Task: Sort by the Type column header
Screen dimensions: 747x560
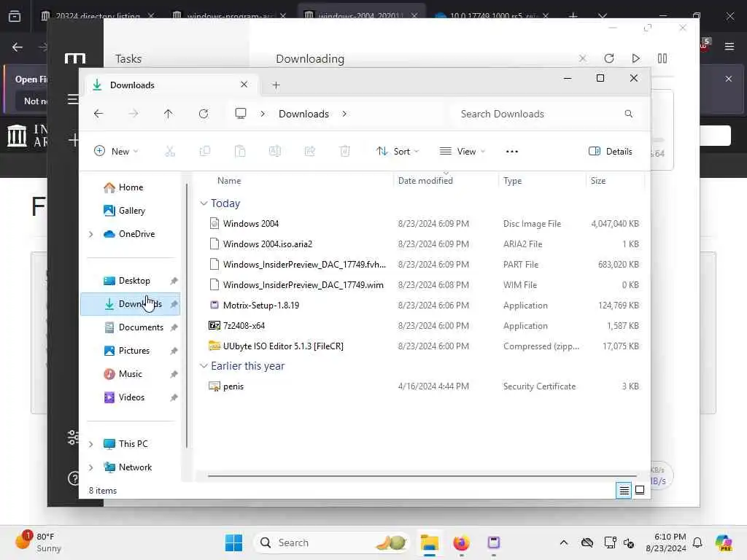Action: click(513, 181)
